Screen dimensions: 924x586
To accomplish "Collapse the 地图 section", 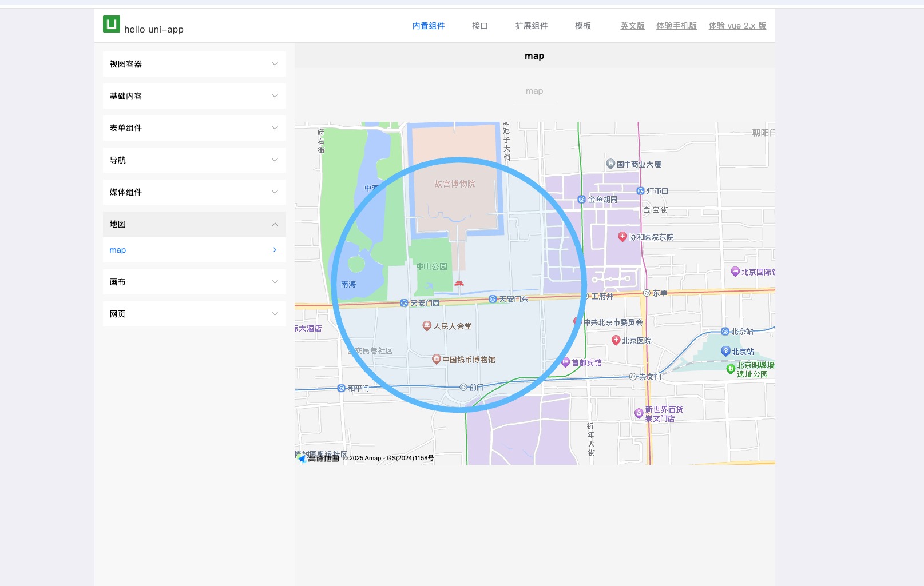I will [195, 224].
